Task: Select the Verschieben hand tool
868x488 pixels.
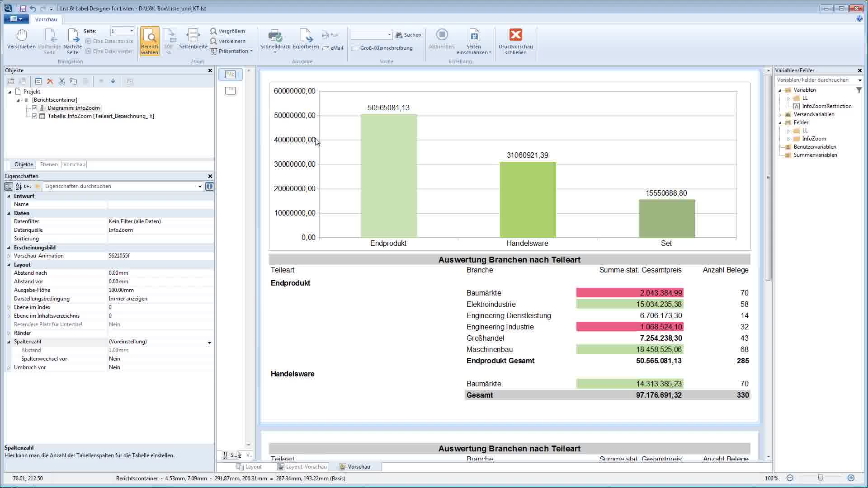Action: pos(21,40)
